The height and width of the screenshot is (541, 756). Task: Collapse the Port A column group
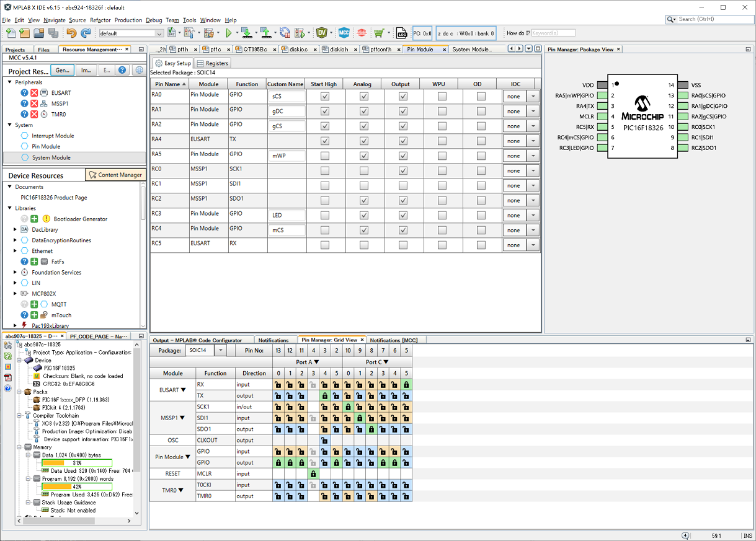click(x=316, y=362)
